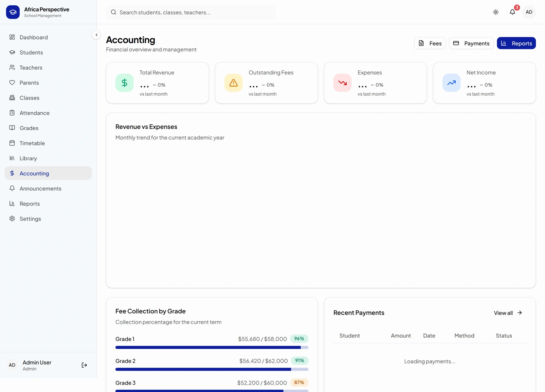Screen dimensions: 545x392
Task: Click the Library books icon
Action: pos(12,158)
